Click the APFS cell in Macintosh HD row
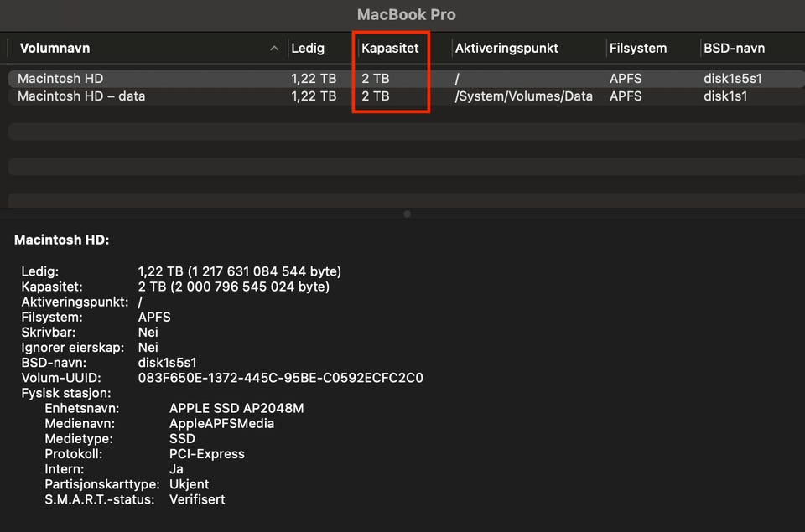The image size is (805, 532). (x=626, y=79)
